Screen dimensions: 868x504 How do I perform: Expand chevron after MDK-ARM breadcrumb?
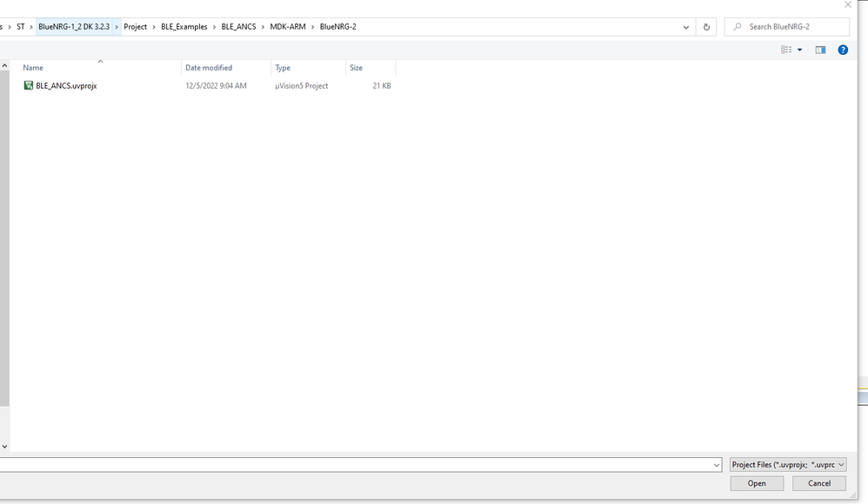coord(313,27)
